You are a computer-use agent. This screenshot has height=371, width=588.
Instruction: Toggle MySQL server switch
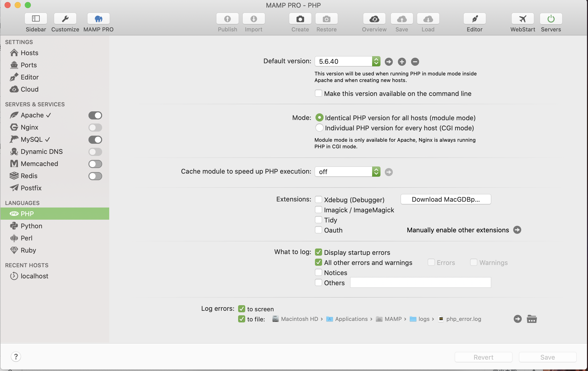coord(95,140)
